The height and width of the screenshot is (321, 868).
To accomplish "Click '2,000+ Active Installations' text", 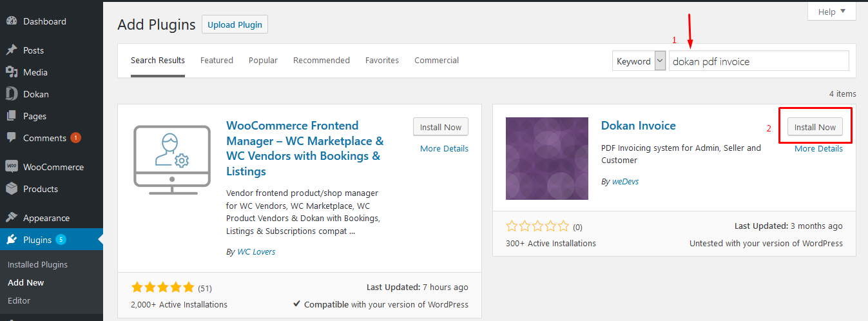I will point(179,304).
